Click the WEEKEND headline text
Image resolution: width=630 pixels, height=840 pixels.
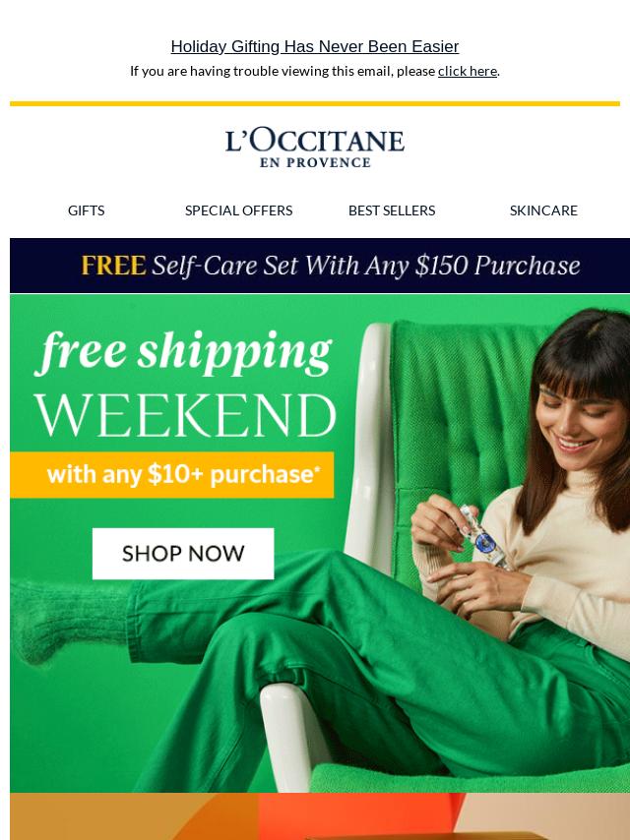click(x=185, y=415)
